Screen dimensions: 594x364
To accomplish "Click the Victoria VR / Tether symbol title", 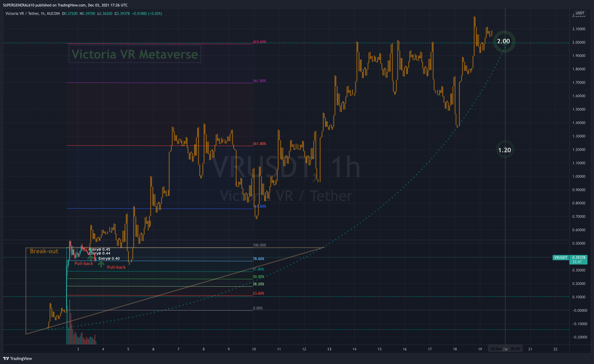I will [33, 13].
